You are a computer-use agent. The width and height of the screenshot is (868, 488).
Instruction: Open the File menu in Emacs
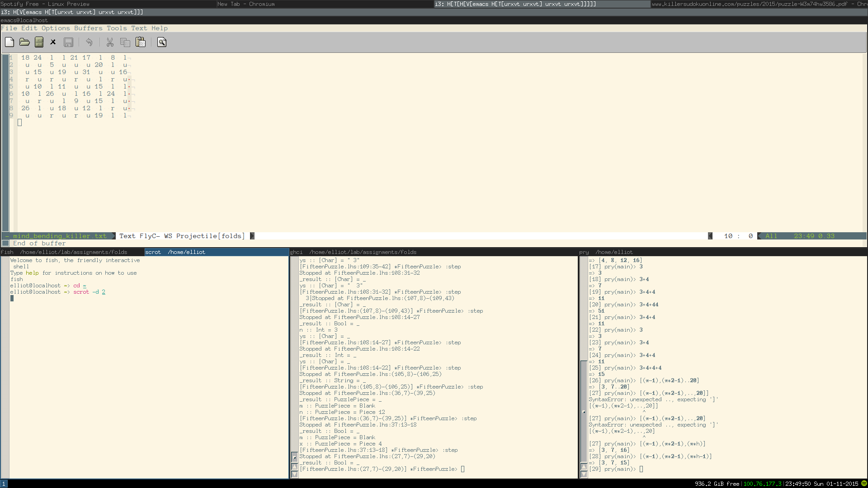pos(8,28)
